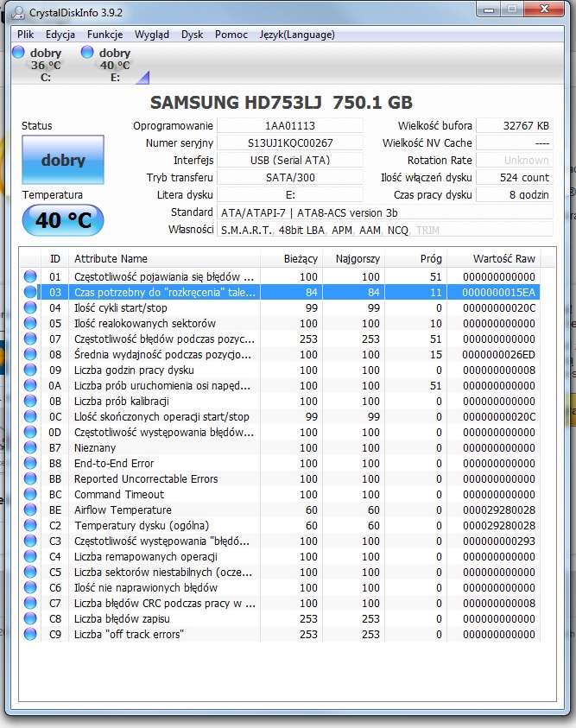
Task: Click the dobry health status button
Action: (x=63, y=160)
